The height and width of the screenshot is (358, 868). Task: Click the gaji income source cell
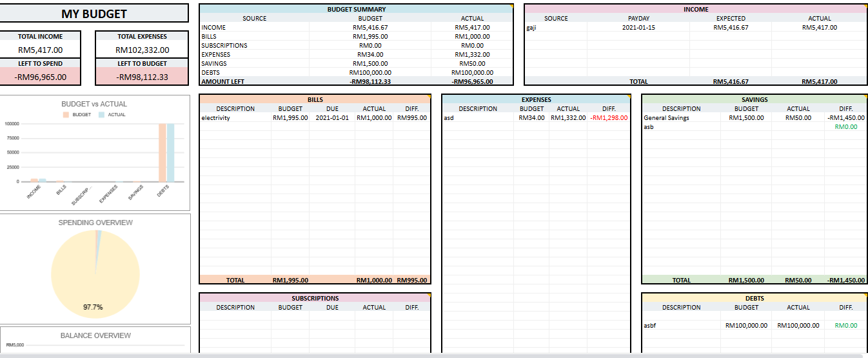556,28
